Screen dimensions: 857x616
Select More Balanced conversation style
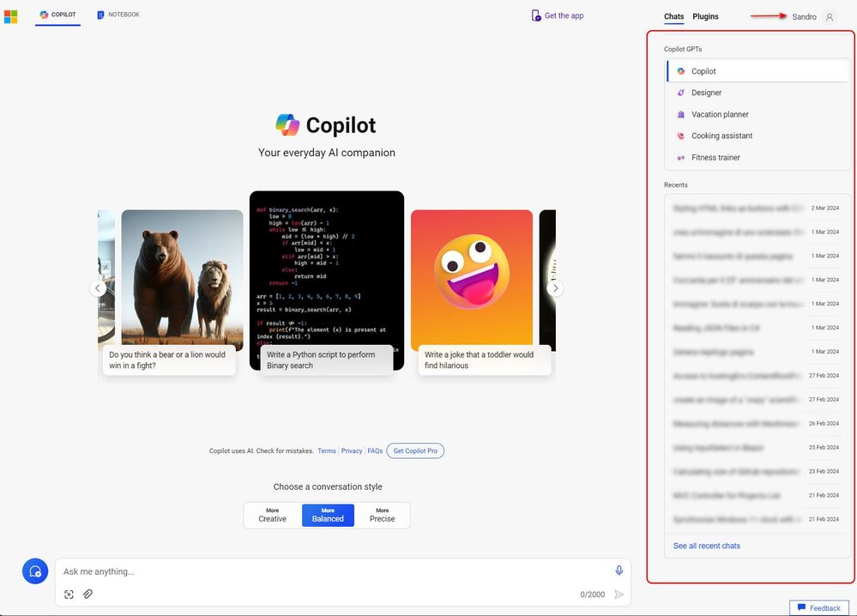[x=328, y=515]
